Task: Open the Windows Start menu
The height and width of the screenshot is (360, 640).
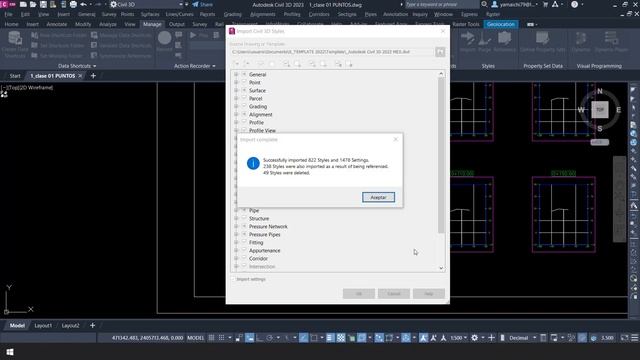Action: [x=10, y=352]
